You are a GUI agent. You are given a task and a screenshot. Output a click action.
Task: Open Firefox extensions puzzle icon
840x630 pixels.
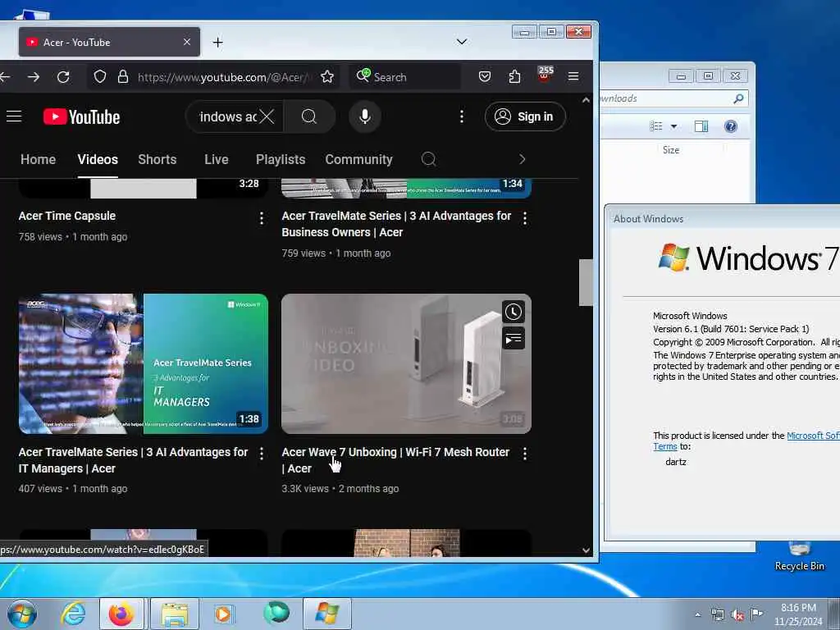514,76
